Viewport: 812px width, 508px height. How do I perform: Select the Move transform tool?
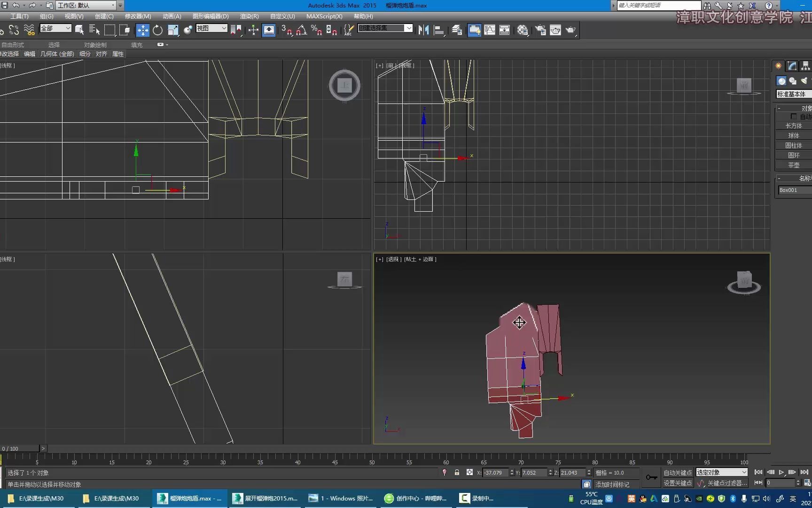(x=142, y=30)
